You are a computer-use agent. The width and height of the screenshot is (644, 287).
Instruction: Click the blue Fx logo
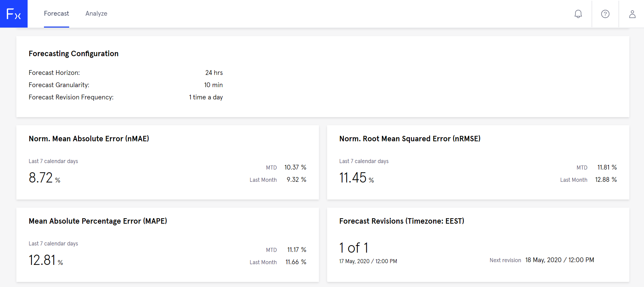click(14, 14)
